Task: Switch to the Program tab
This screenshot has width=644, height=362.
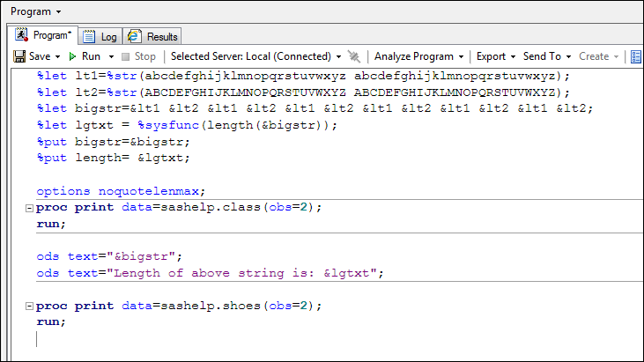Action: 43,36
